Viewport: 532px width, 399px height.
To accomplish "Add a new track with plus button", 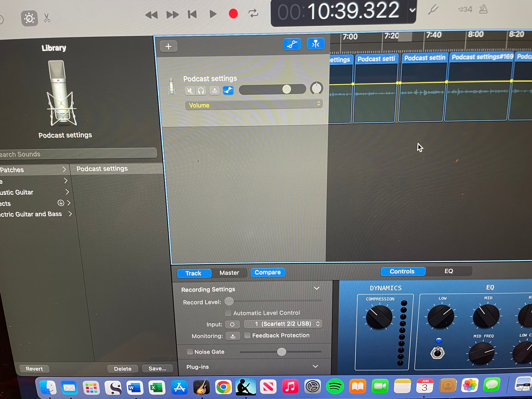I will 169,46.
